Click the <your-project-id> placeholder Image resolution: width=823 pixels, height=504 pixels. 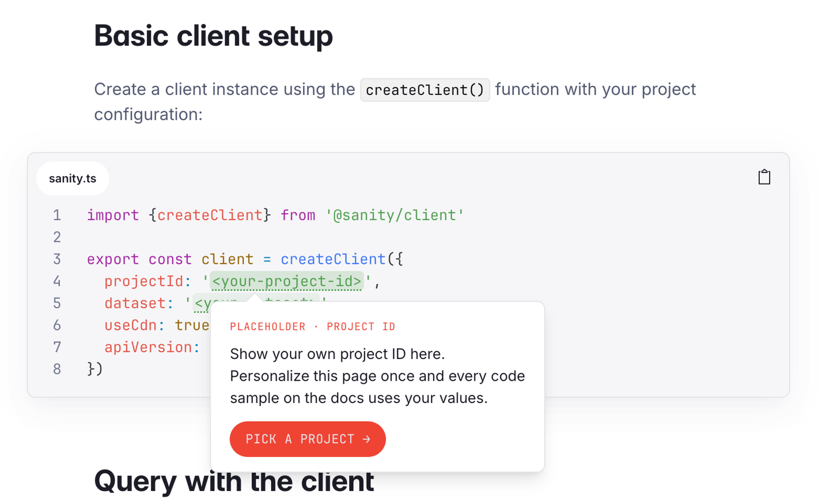click(287, 281)
